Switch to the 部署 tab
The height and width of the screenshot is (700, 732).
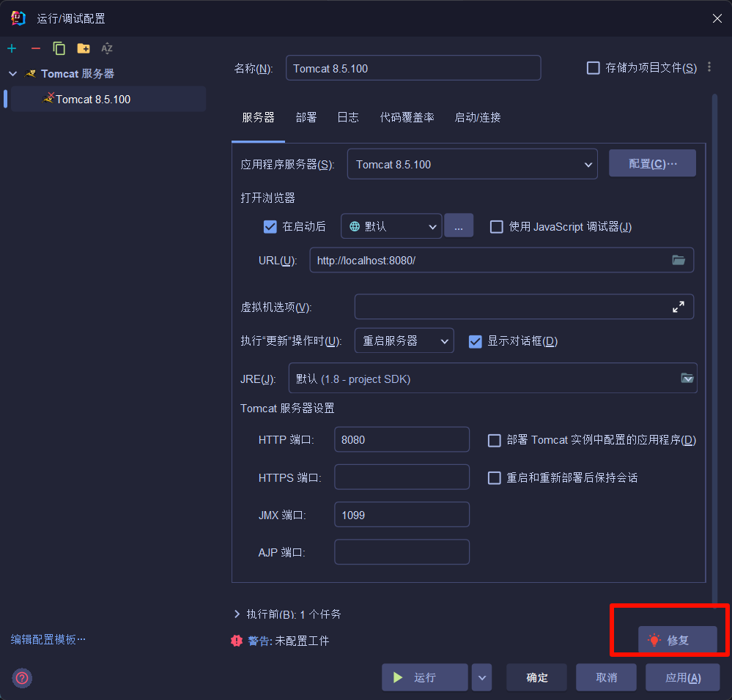tap(306, 118)
